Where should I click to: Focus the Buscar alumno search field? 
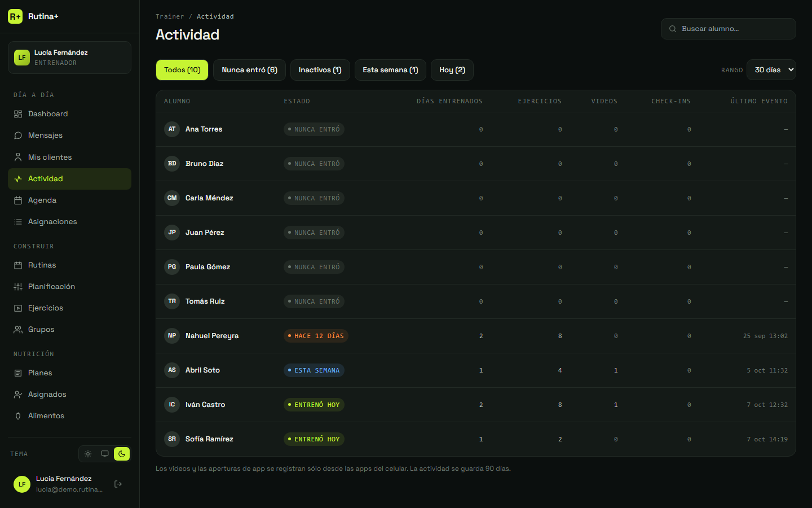(x=729, y=29)
